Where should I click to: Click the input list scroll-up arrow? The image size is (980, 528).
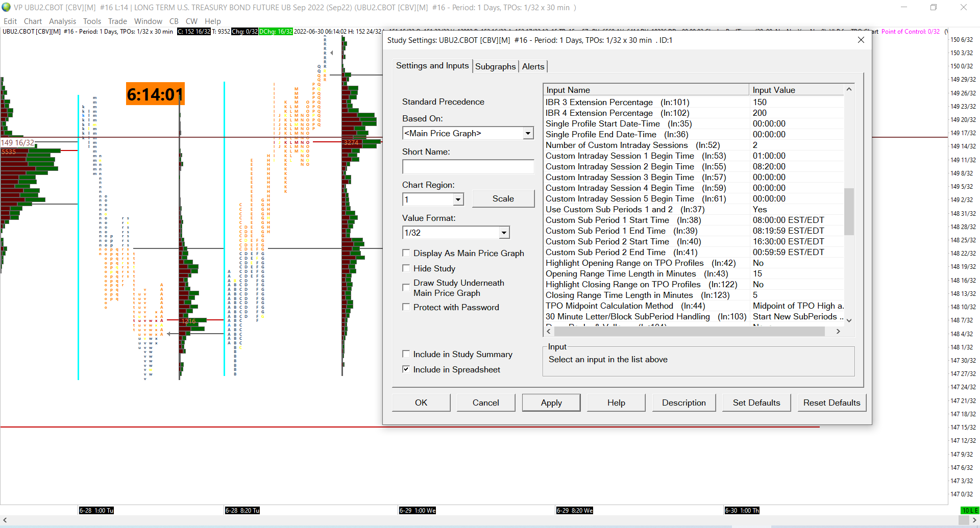pyautogui.click(x=849, y=89)
